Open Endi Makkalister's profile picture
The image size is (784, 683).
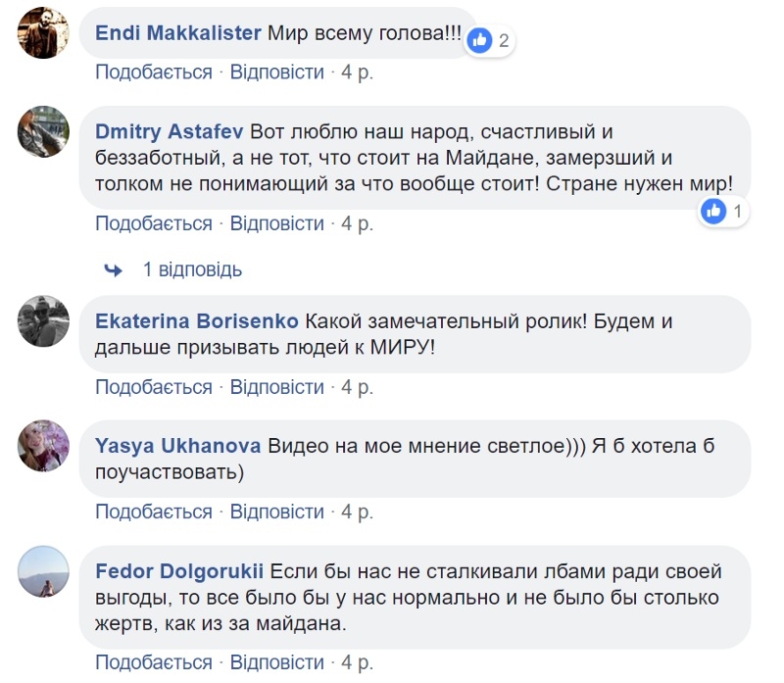tap(44, 32)
